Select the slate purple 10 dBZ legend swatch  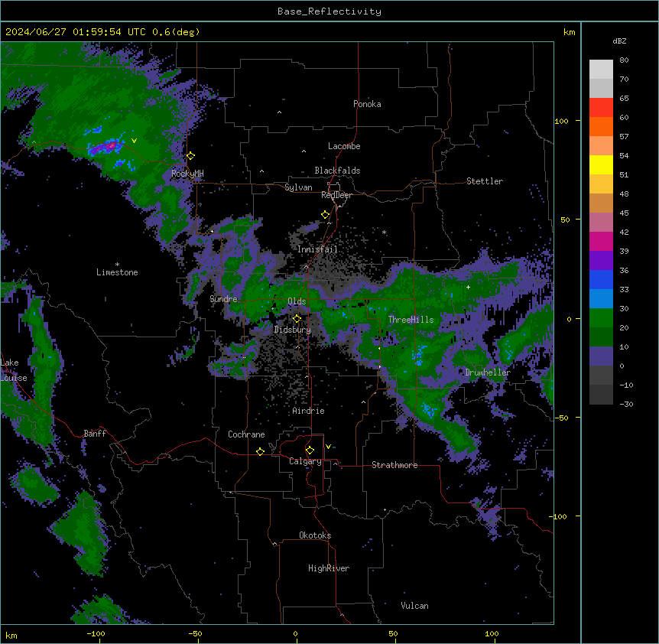[601, 356]
